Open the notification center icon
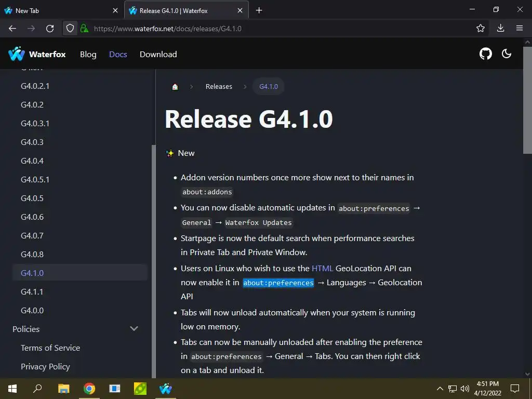532x399 pixels. (x=515, y=389)
